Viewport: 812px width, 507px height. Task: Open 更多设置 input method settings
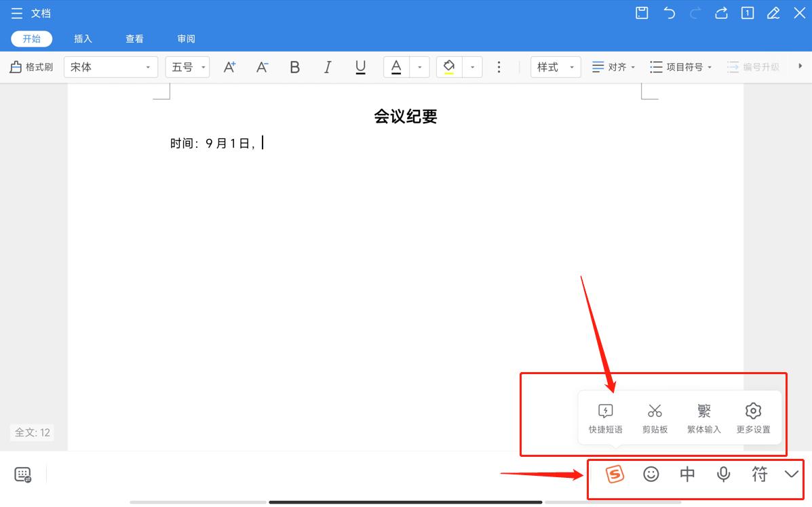click(x=753, y=416)
